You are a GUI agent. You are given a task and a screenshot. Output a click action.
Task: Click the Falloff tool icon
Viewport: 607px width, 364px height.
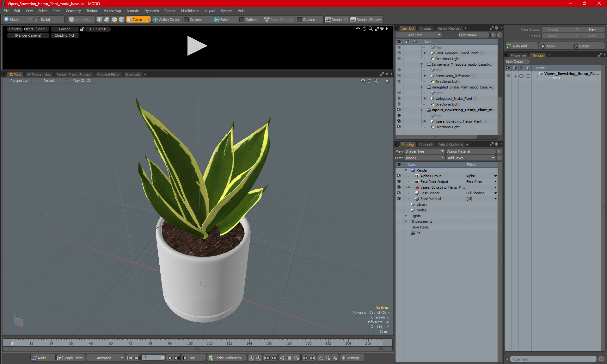coord(217,20)
